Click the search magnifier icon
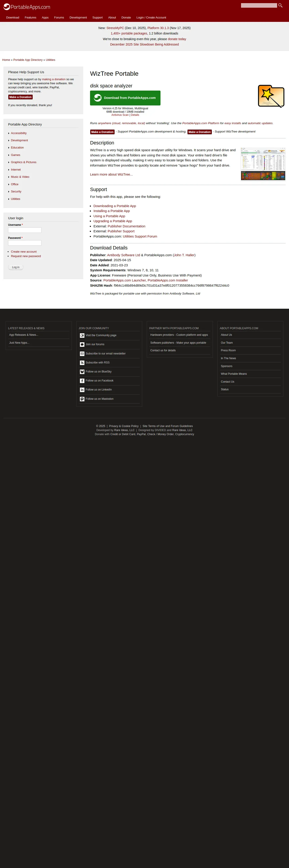This screenshot has height=868, width=289. pos(280,5)
